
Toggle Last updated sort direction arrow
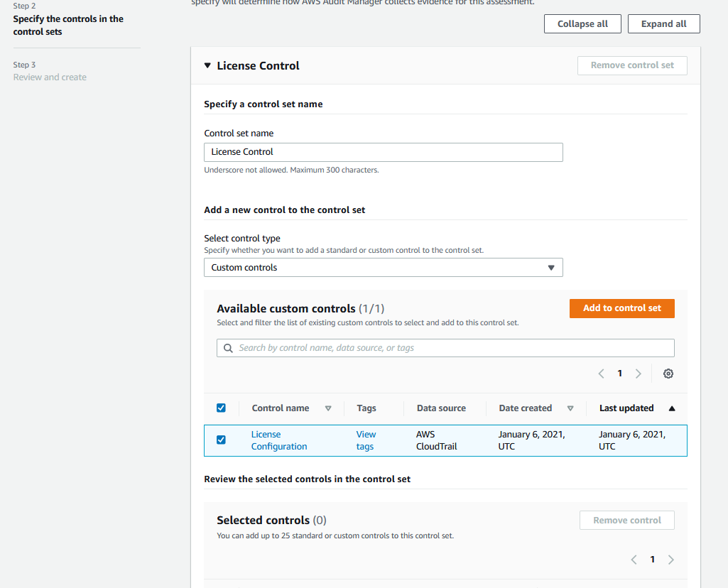[672, 408]
